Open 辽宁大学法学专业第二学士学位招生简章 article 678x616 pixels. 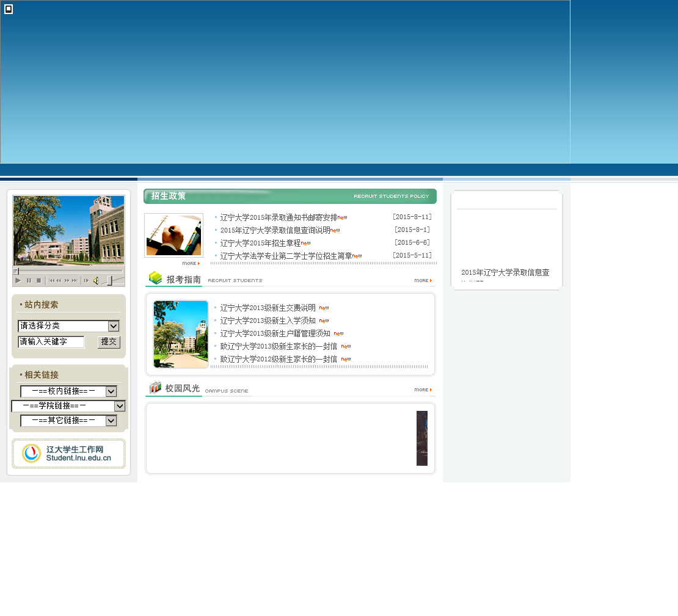tap(286, 256)
